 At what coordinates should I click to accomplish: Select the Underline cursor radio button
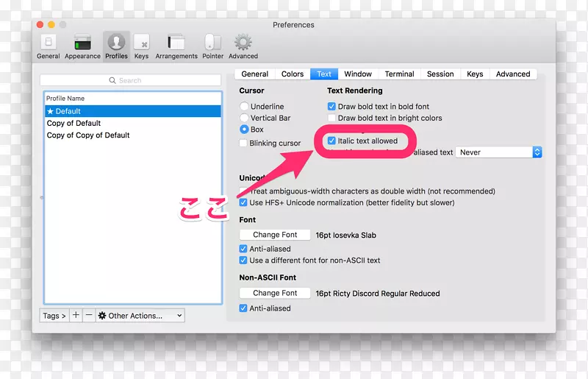[x=244, y=107]
